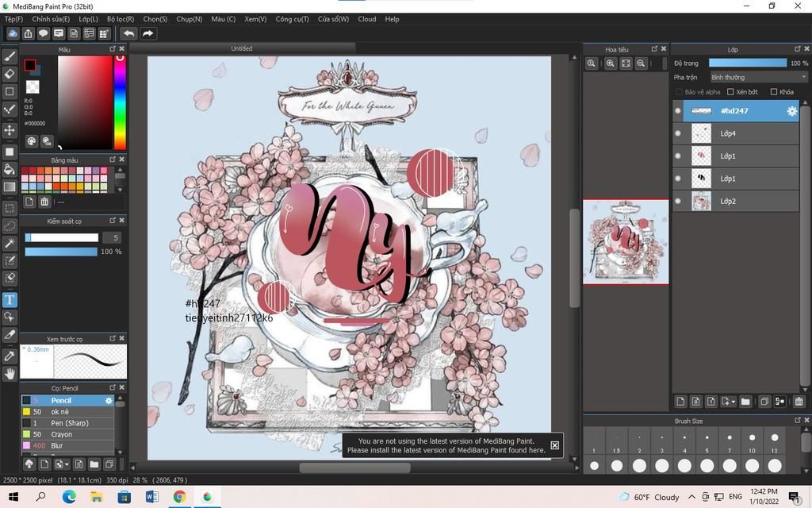
Task: Choose the 'ok nè' brush
Action: [x=67, y=412]
